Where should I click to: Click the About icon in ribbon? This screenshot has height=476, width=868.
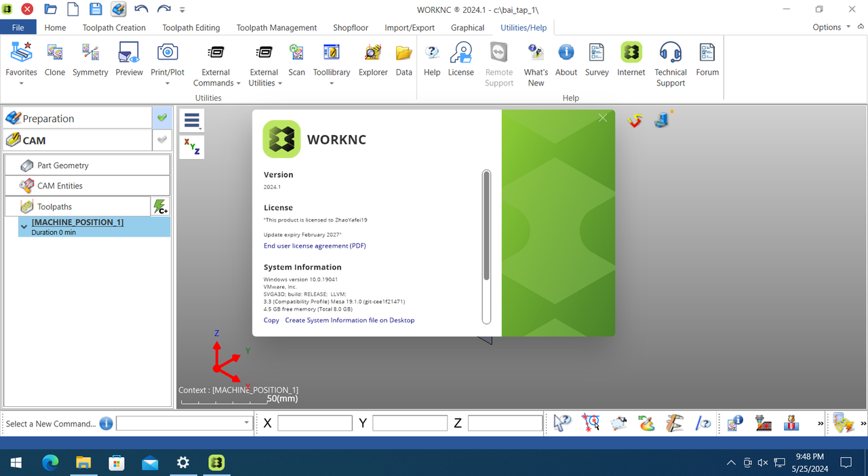(x=566, y=60)
